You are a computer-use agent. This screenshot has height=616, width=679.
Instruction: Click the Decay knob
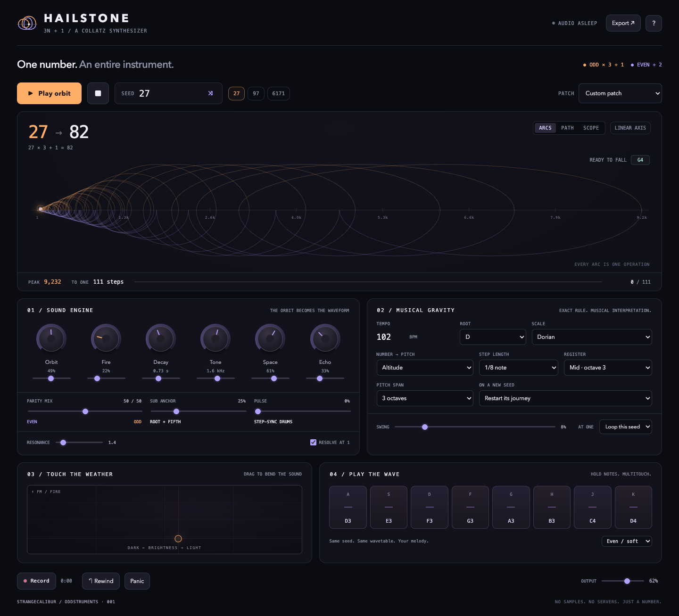coord(161,338)
